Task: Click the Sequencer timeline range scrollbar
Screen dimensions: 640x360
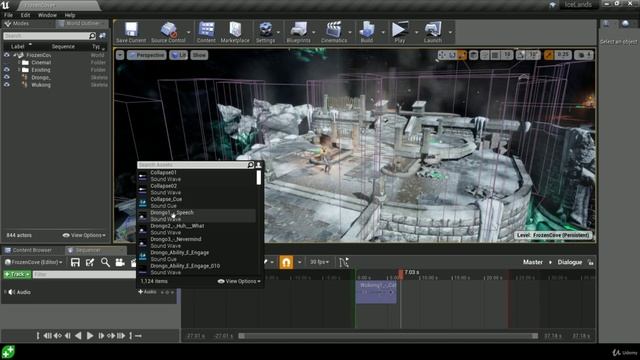Action: (x=388, y=336)
